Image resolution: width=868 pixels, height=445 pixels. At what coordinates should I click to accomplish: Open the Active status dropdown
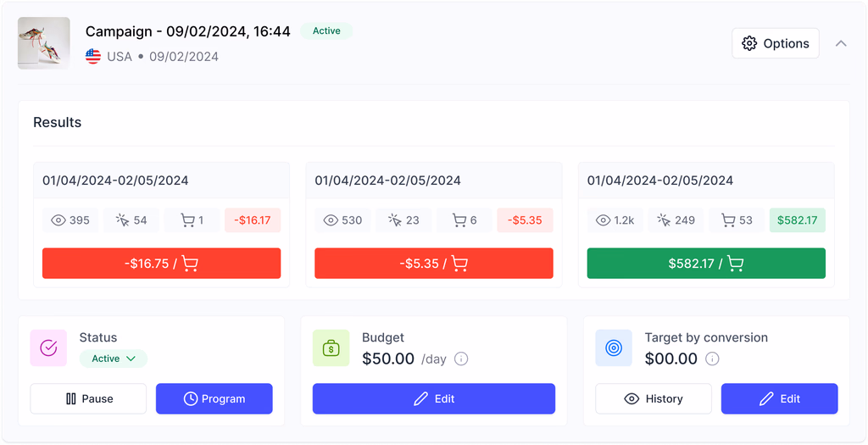pos(114,359)
